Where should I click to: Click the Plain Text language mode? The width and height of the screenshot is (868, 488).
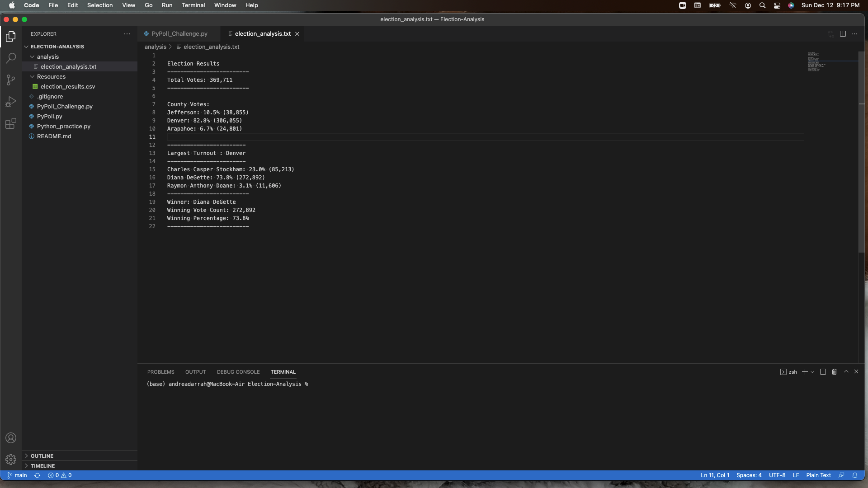818,475
